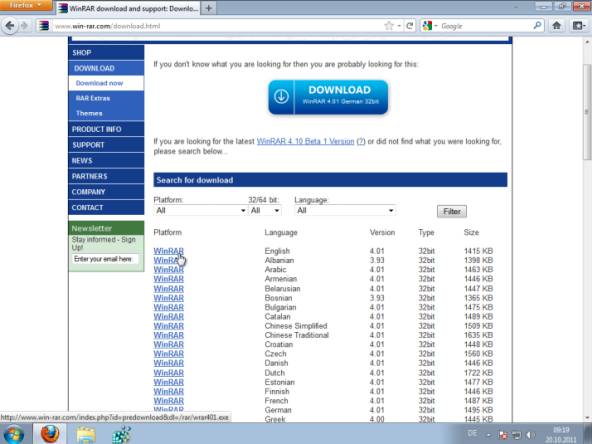Open the Platform filter dropdown
Viewport: 592px width, 444px height.
(x=200, y=210)
